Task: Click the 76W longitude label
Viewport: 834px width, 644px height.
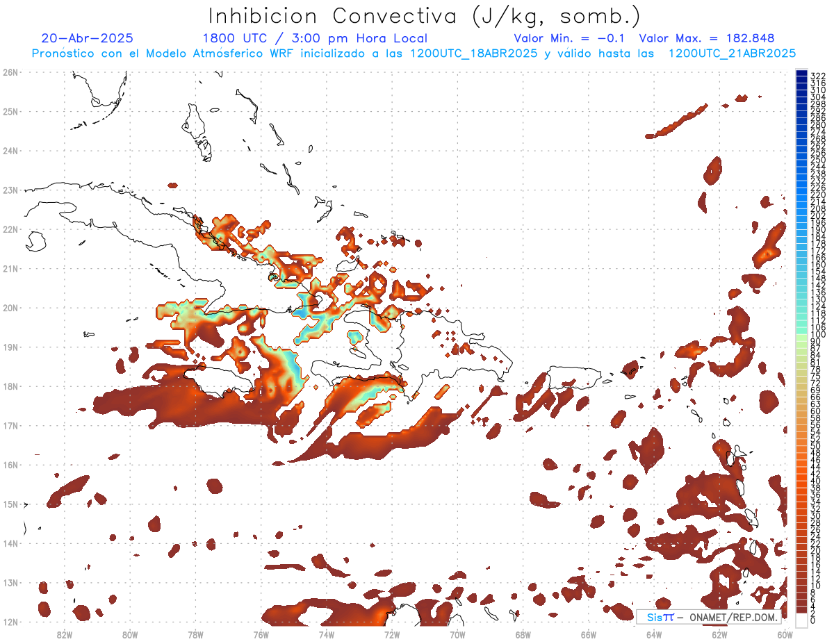Action: point(261,634)
